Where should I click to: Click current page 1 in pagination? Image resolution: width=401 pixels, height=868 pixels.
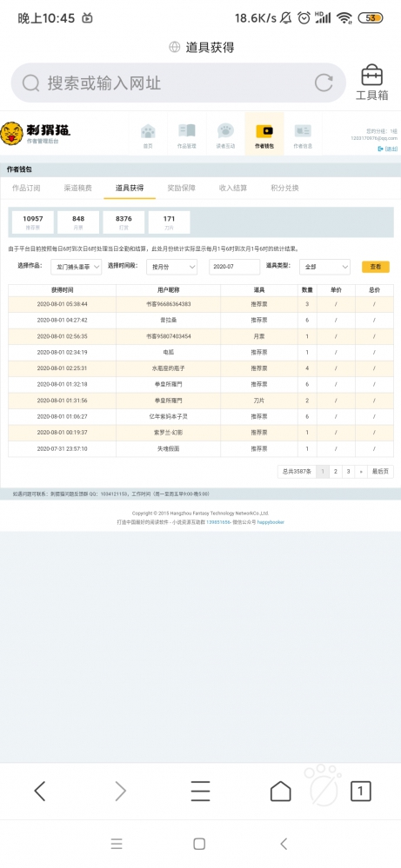pos(323,472)
